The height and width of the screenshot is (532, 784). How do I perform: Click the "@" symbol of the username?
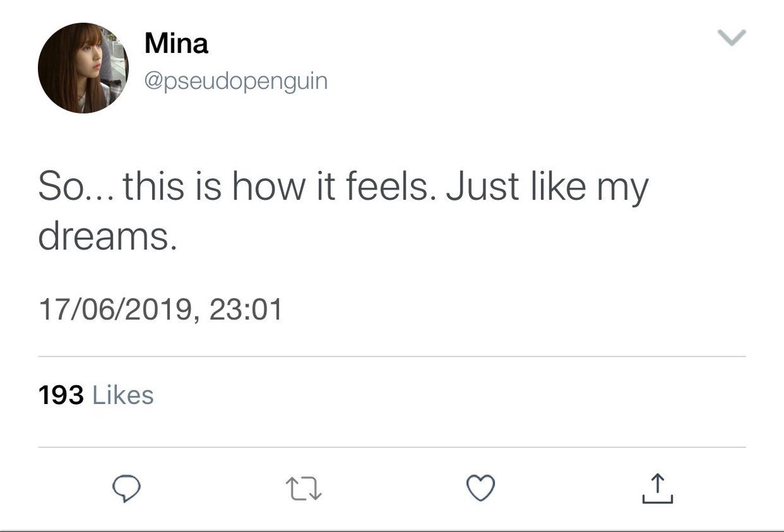tap(152, 82)
